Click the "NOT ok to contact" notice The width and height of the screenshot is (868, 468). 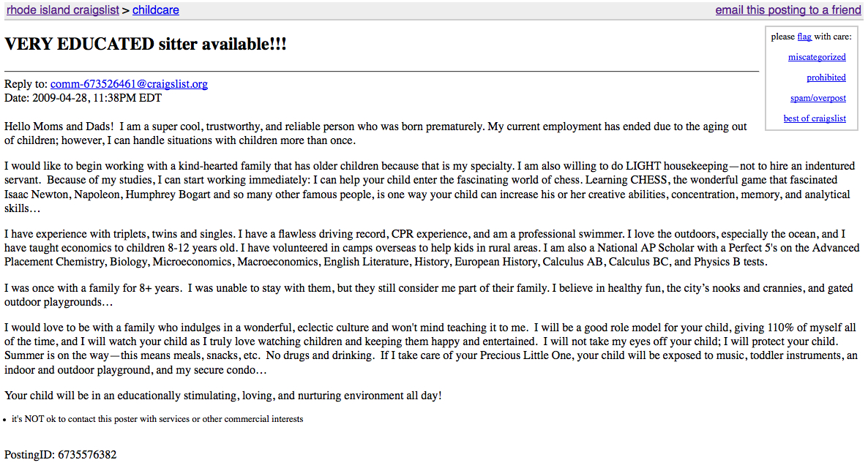point(157,419)
